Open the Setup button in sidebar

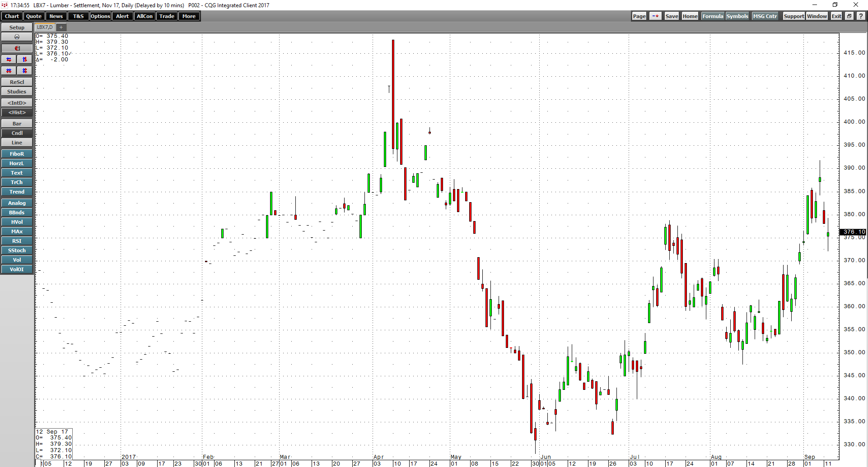click(17, 28)
